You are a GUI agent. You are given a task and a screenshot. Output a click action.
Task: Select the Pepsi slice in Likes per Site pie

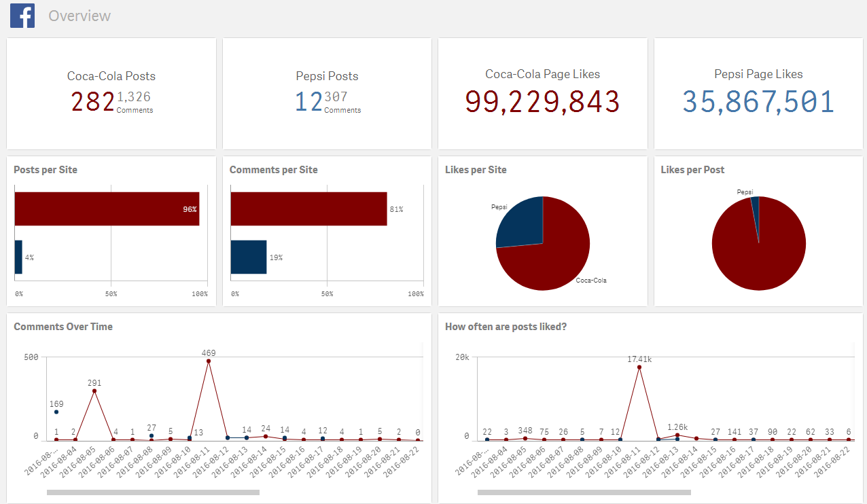pos(522,223)
